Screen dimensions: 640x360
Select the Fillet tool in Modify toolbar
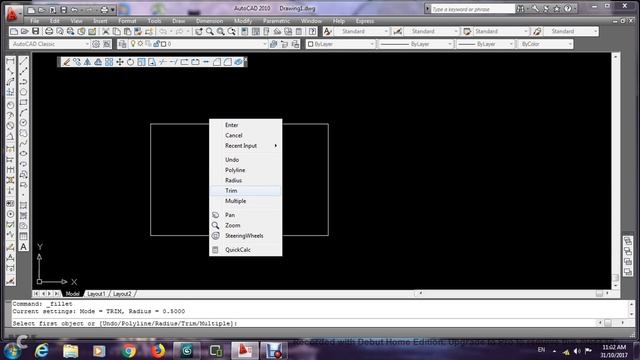pos(227,62)
